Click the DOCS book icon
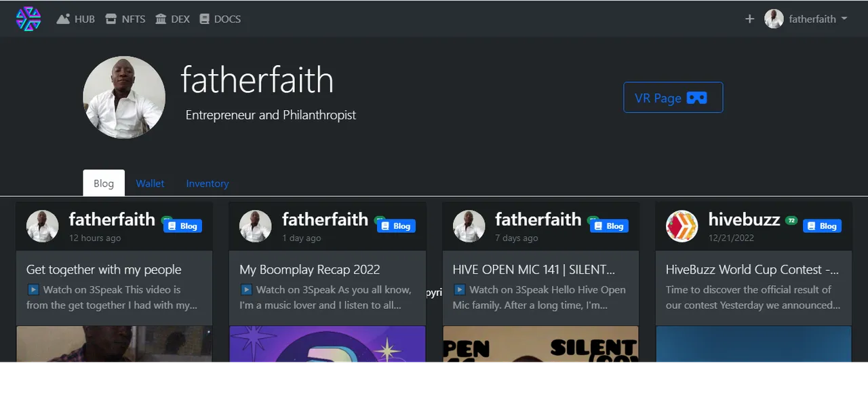The image size is (868, 406). click(204, 19)
